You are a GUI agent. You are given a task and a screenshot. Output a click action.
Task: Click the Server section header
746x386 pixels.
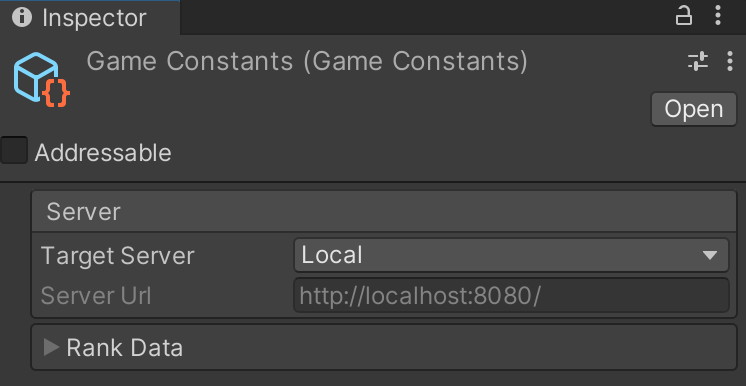pos(383,211)
